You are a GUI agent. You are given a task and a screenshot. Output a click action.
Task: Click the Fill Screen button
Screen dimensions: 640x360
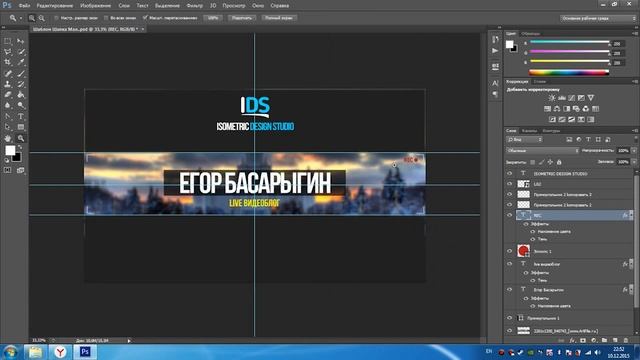(x=279, y=18)
